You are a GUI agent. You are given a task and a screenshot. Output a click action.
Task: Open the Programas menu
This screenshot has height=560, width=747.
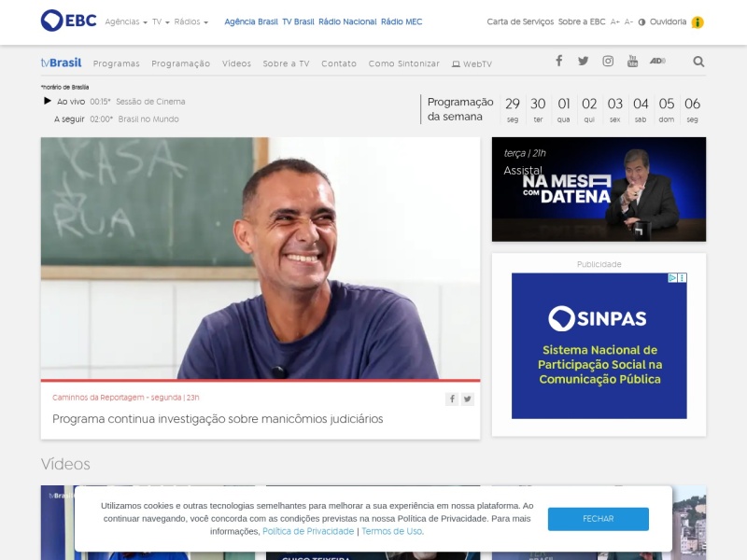click(x=116, y=63)
